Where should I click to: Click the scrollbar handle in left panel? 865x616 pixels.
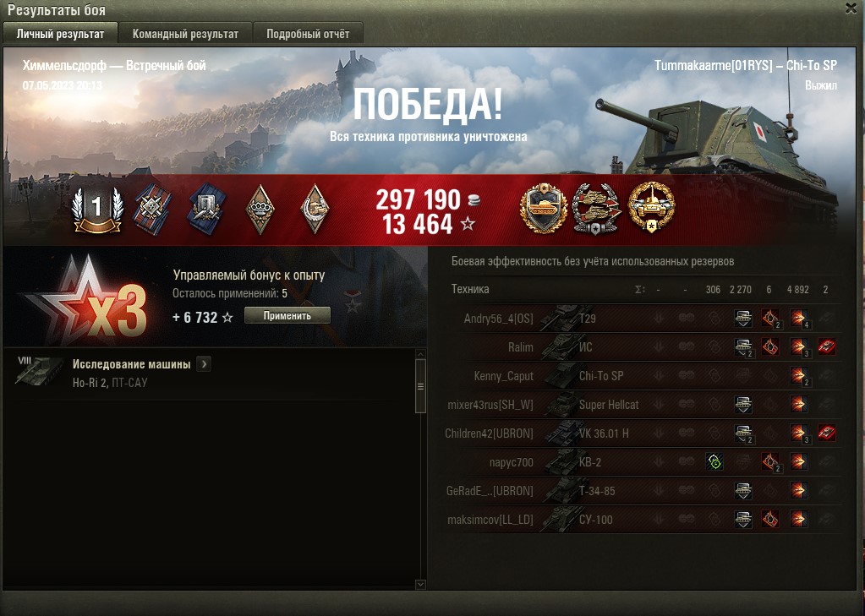coord(420,386)
